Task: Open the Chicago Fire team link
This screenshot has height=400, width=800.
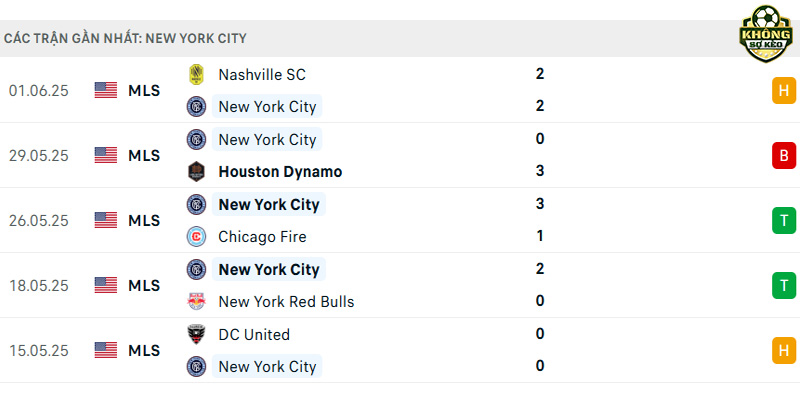Action: (262, 237)
